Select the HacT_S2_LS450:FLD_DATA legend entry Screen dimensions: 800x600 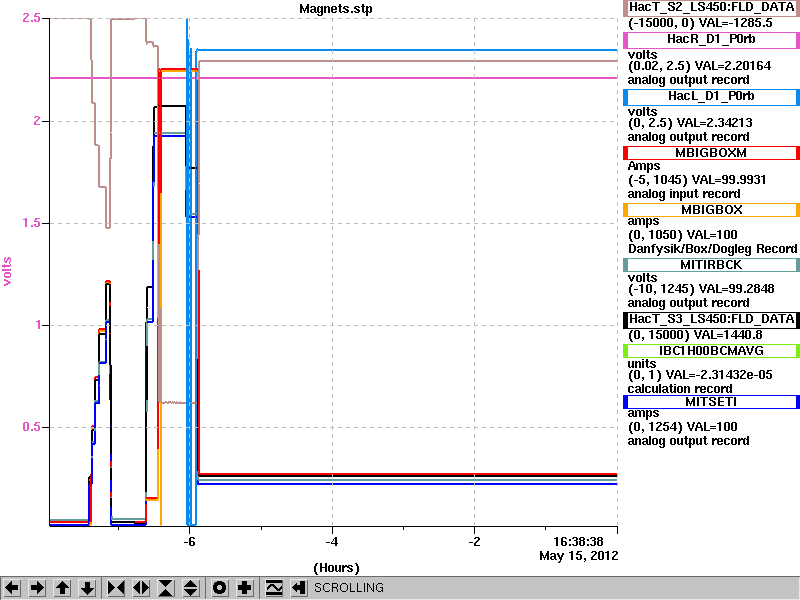tap(711, 8)
